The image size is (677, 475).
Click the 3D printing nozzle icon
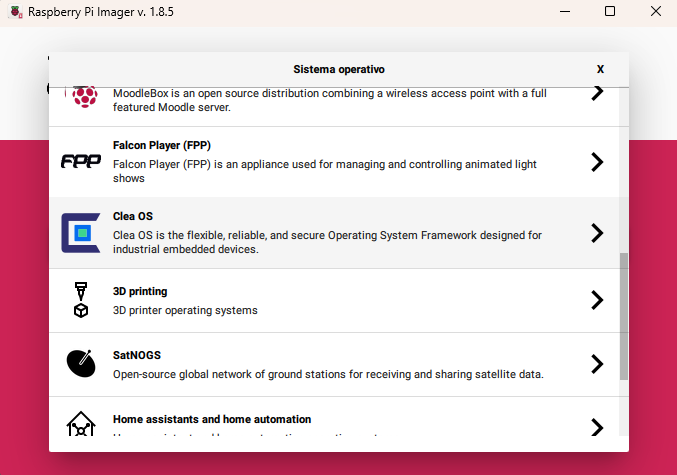[x=81, y=300]
